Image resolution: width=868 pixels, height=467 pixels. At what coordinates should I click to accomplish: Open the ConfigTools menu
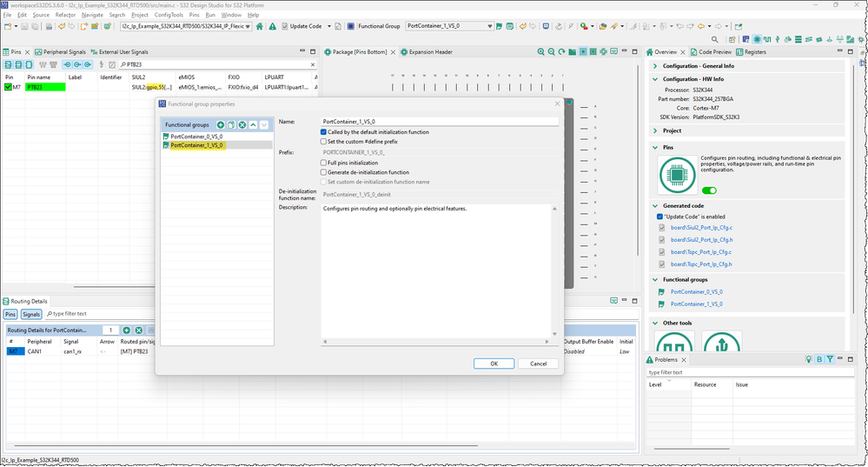click(x=169, y=15)
